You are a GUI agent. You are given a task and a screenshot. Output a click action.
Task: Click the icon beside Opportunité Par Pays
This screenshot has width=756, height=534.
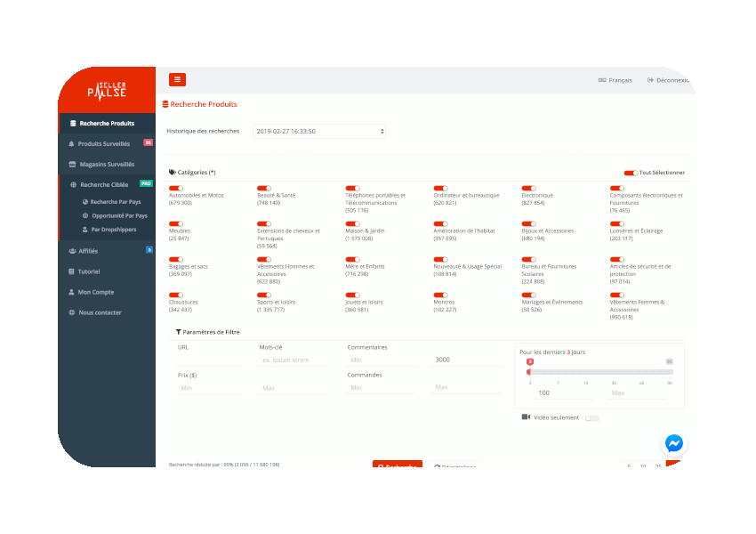(85, 215)
